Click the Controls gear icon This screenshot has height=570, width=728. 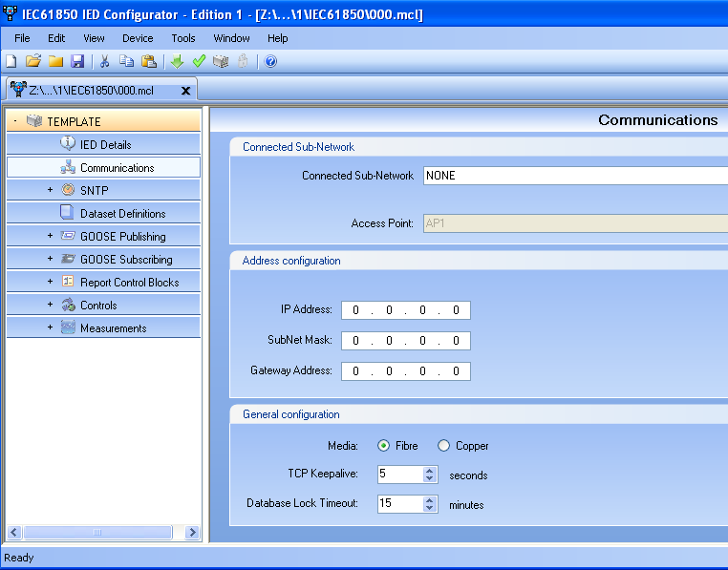[x=68, y=305]
